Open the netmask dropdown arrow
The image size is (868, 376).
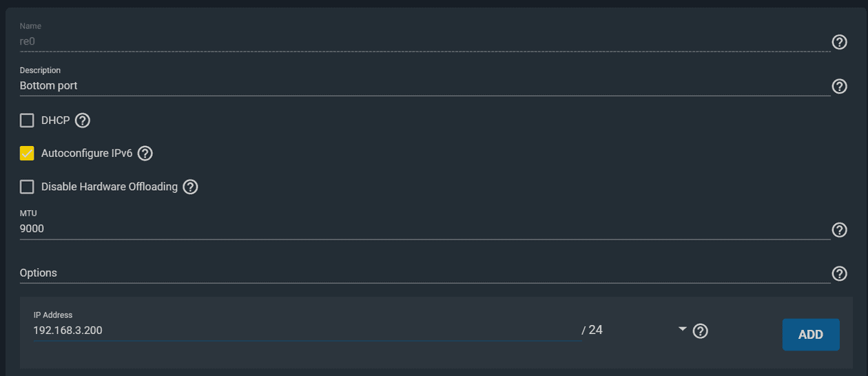point(683,329)
